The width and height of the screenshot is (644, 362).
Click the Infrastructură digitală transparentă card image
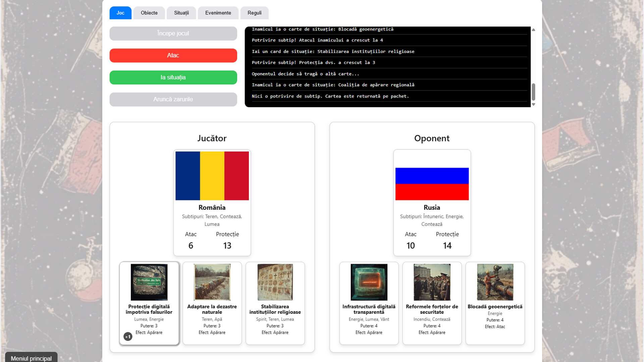369,282
